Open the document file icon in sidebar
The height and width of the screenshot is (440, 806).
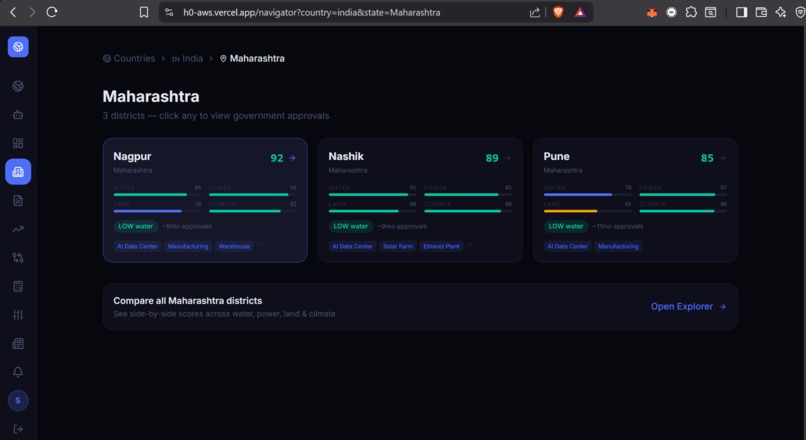click(x=18, y=200)
